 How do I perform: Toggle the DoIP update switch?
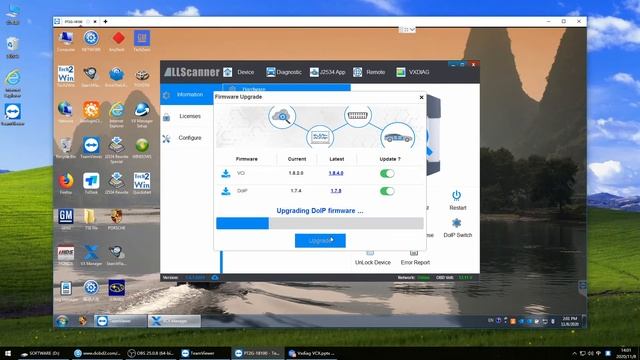point(387,191)
